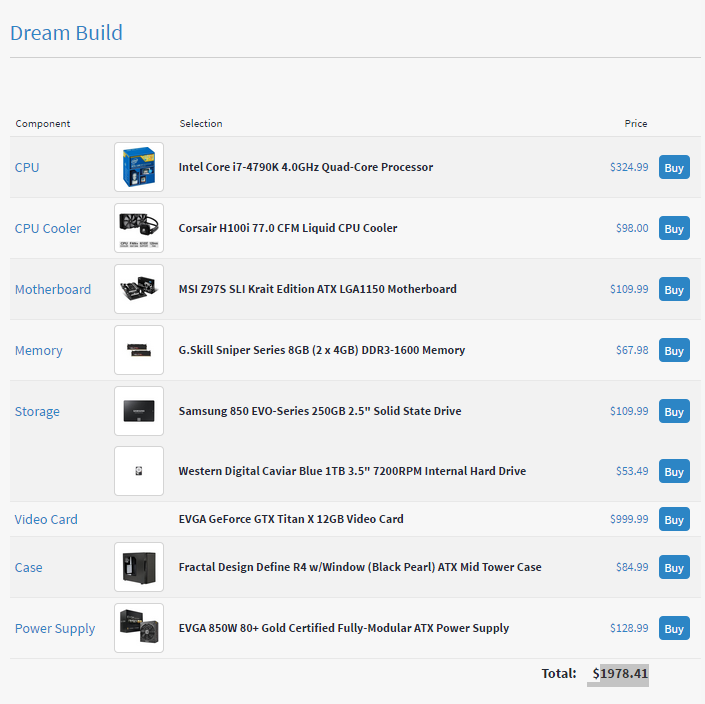Buy the EVGA GTX Titan X card
Screen dimensions: 705x704
[674, 519]
